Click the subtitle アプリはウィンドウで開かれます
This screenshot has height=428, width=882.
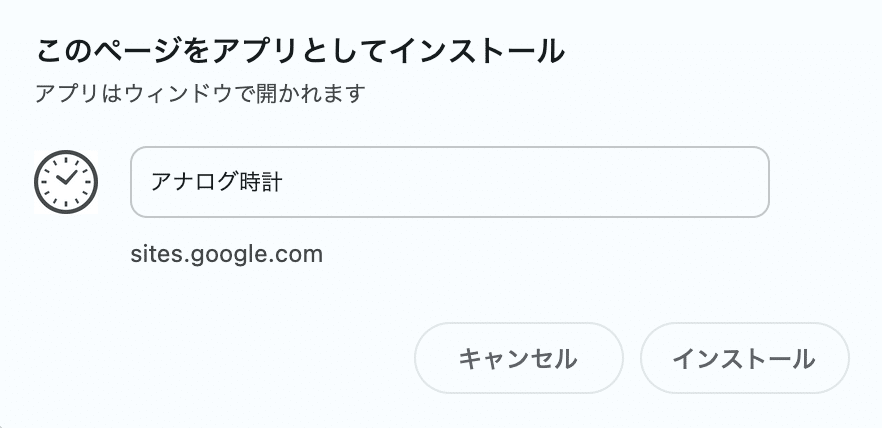click(201, 93)
